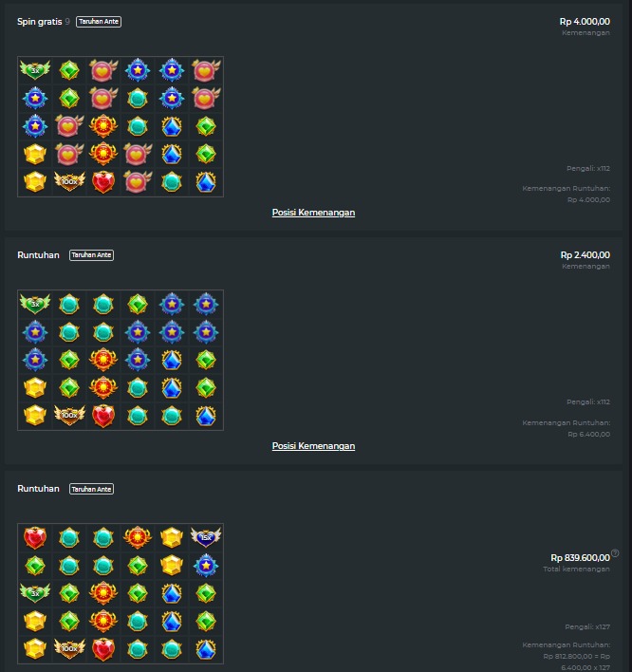Screen dimensions: 632x672
Task: Open Posisi Kemenangan under the Spin gratis grid
Action: [x=313, y=213]
